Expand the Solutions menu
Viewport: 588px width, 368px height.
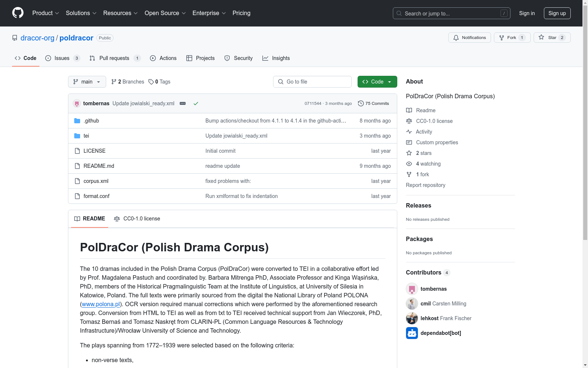click(81, 13)
